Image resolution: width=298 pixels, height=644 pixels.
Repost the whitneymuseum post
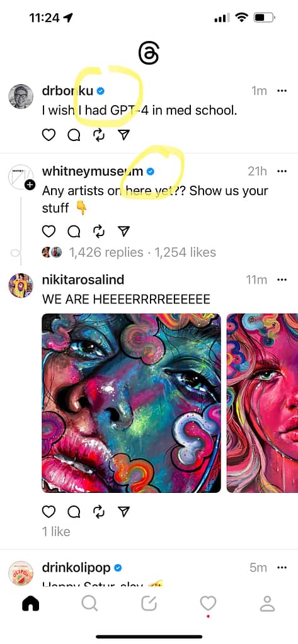(x=99, y=232)
